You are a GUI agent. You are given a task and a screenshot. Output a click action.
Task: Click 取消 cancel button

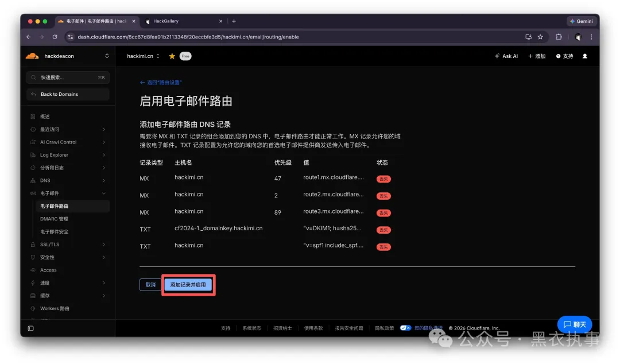150,285
